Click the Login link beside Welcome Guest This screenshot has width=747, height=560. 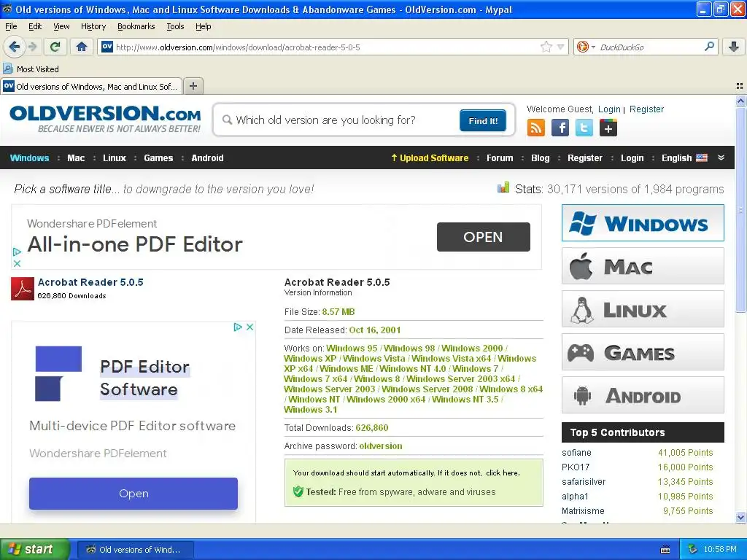[609, 109]
